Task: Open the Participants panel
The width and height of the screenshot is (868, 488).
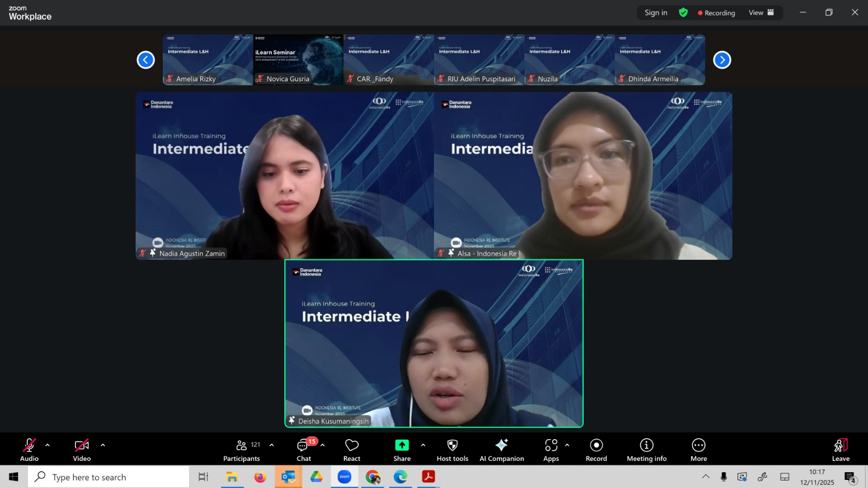Action: pyautogui.click(x=241, y=450)
